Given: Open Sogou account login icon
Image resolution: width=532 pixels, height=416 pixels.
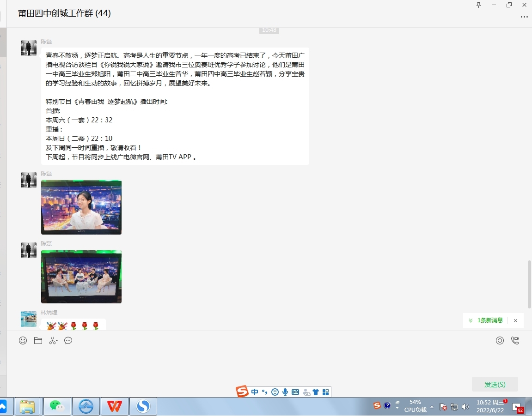Looking at the screenshot, I should [306, 392].
